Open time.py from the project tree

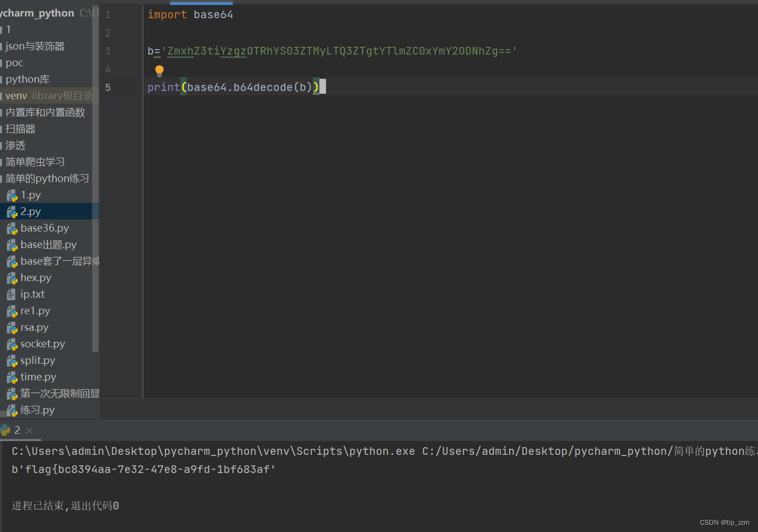[38, 377]
